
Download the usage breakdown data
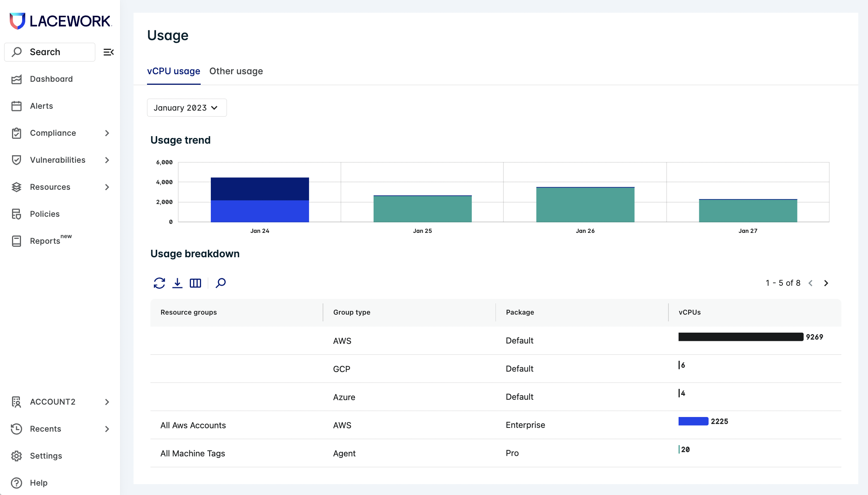click(x=177, y=283)
